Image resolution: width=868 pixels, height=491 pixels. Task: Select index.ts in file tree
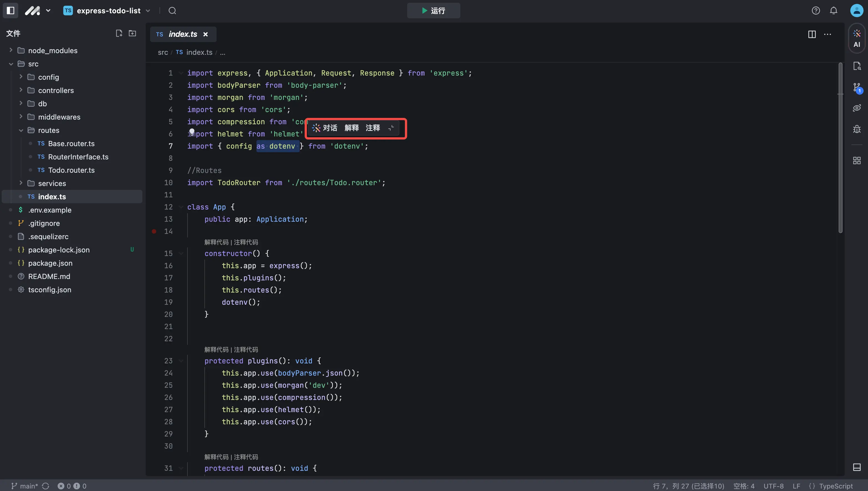[x=72, y=197]
